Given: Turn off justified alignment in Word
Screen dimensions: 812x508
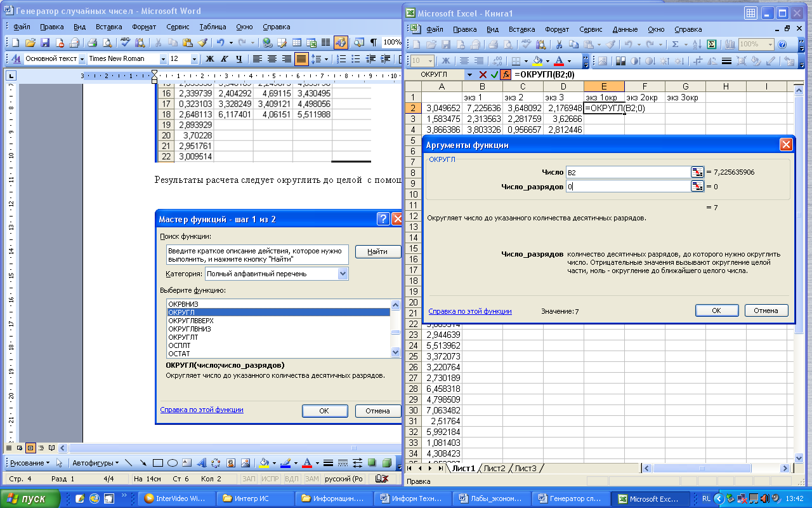Looking at the screenshot, I should coord(301,59).
